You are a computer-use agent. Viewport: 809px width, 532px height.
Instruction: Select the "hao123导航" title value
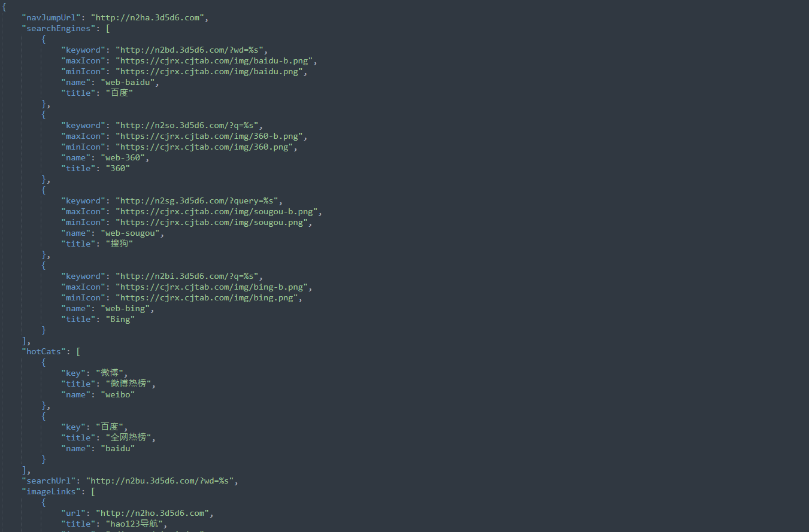(x=135, y=524)
